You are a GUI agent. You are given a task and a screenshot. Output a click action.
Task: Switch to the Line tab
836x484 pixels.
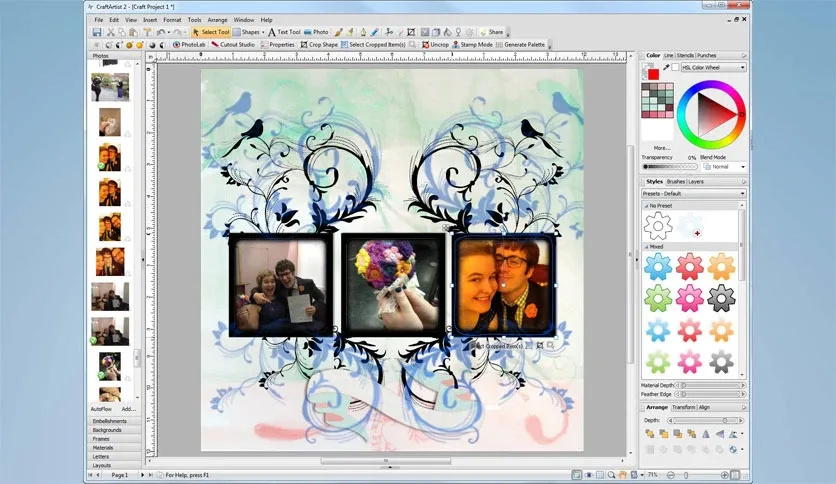click(669, 55)
